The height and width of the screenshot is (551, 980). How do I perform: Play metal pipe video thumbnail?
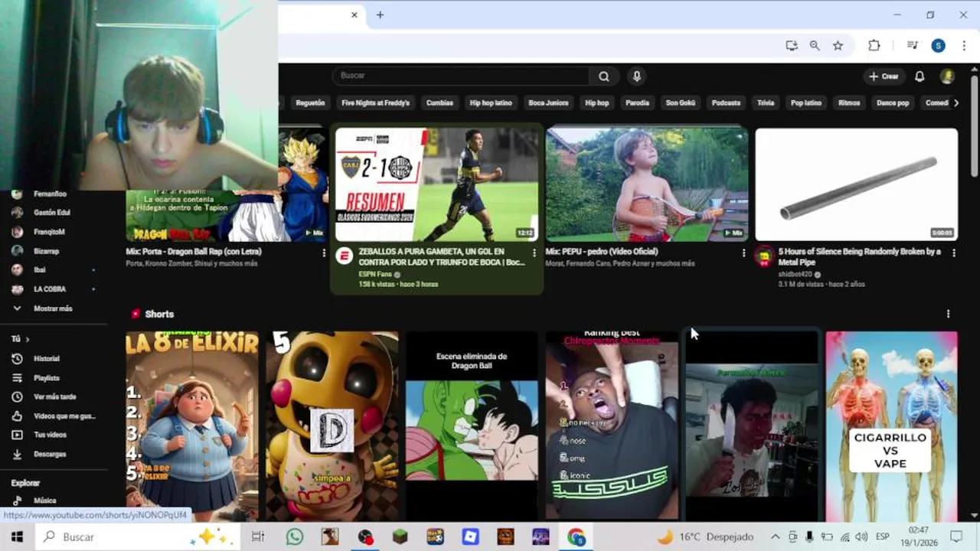coord(856,184)
